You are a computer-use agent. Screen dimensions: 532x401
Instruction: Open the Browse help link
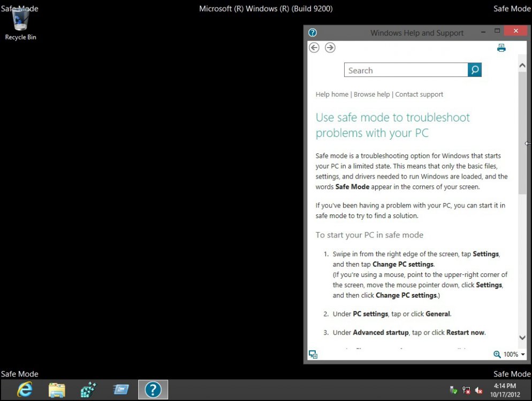[371, 94]
